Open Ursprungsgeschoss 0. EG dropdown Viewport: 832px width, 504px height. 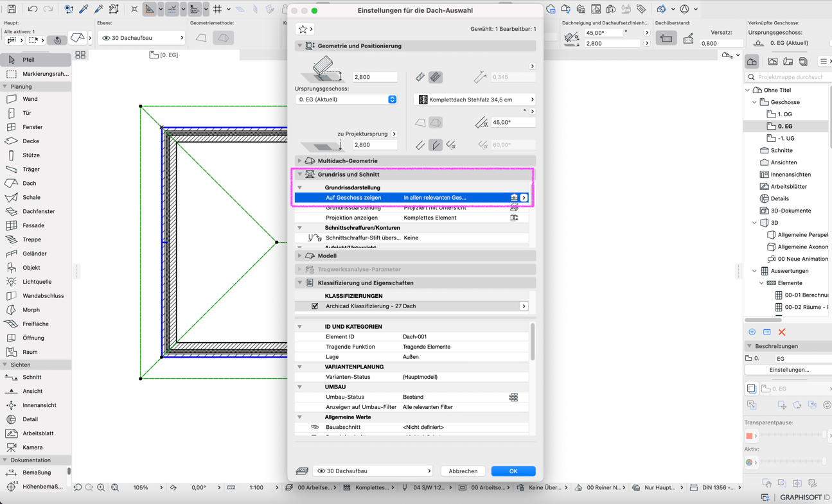coord(346,100)
